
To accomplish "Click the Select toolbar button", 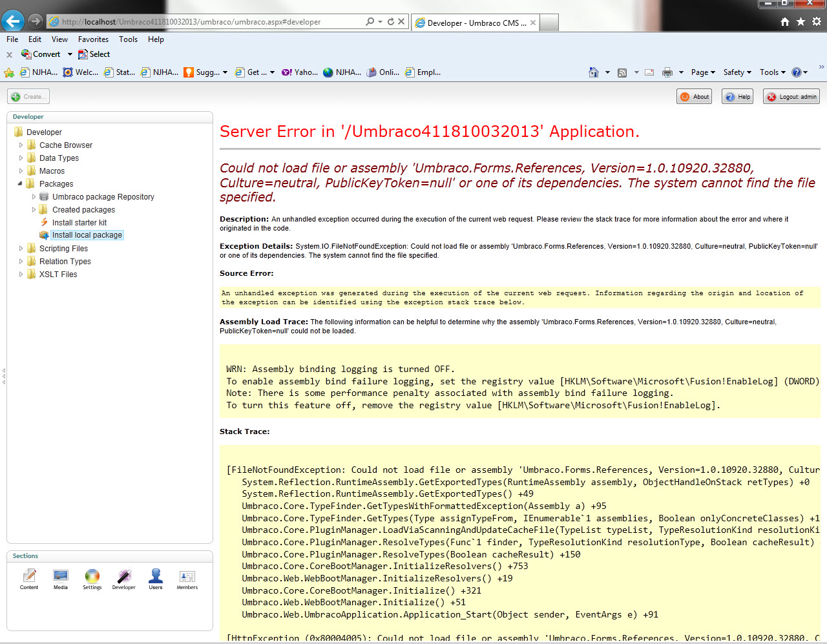I will [94, 54].
